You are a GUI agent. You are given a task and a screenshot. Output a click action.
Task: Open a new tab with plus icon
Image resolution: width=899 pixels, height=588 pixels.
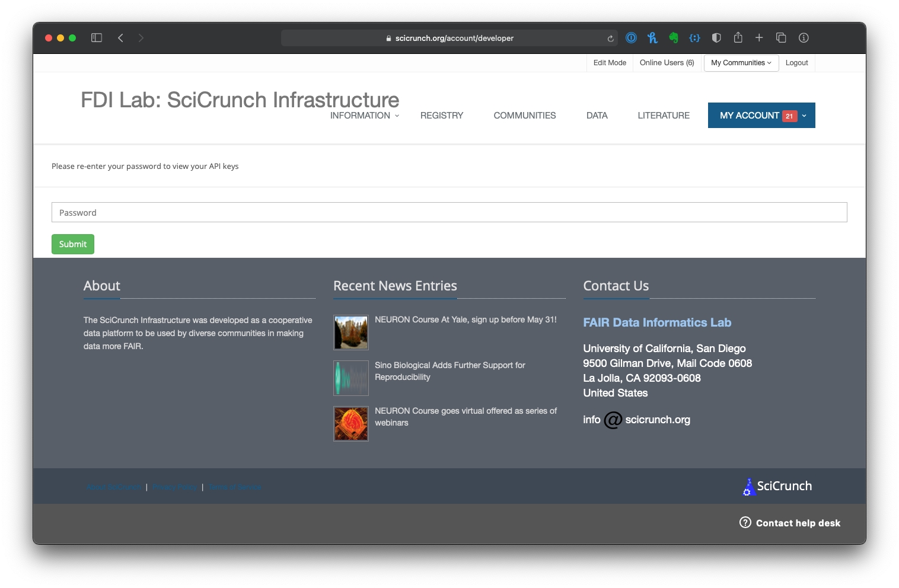point(759,38)
